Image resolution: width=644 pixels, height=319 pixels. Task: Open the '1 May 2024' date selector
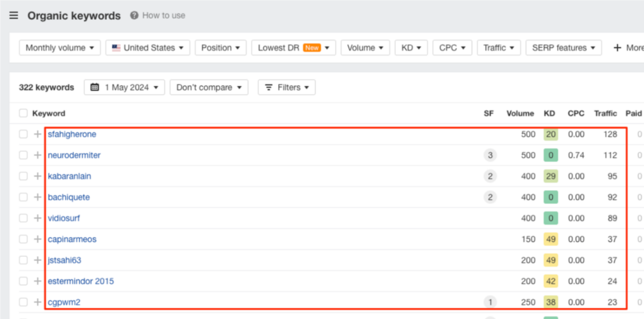click(x=124, y=87)
